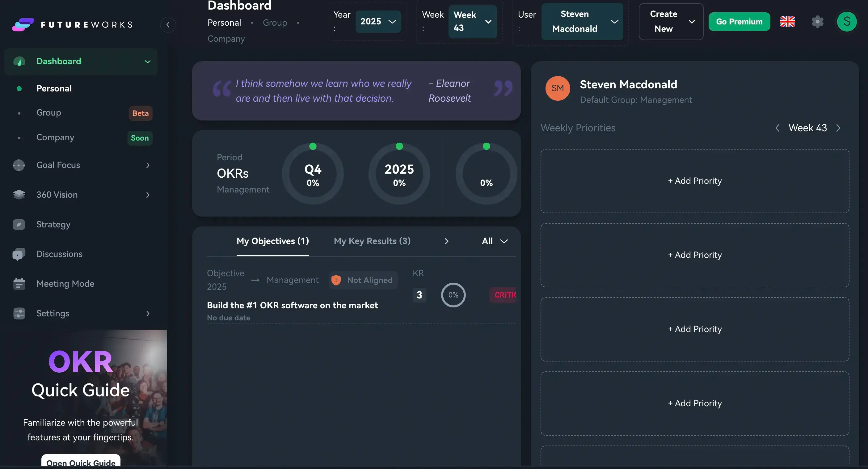
Task: Click the objective's 0% progress ring
Action: 453,295
